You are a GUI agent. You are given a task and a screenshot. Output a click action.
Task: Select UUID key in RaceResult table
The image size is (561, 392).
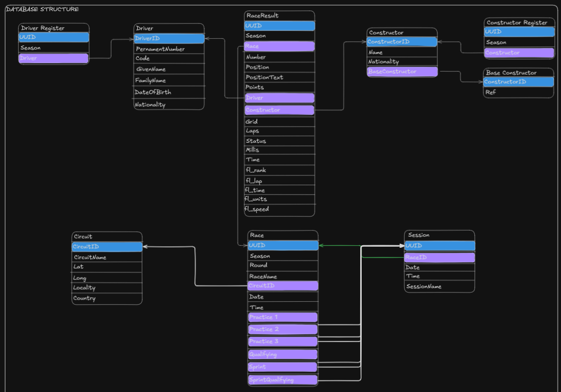(279, 26)
